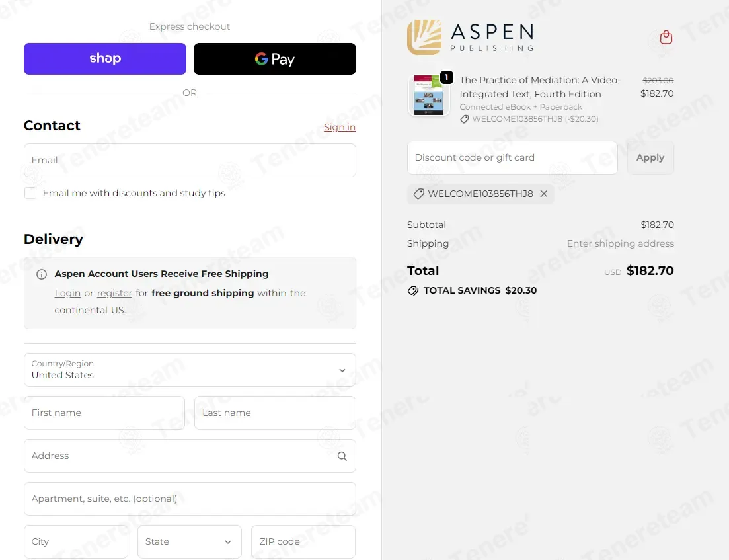Viewport: 729px width, 560px height.
Task: Click the Total Savings tag icon
Action: pyautogui.click(x=413, y=291)
